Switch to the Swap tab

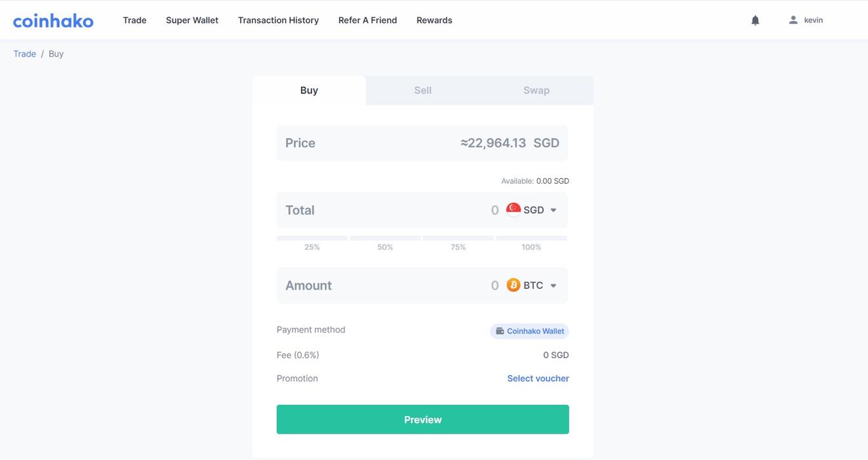(x=536, y=89)
